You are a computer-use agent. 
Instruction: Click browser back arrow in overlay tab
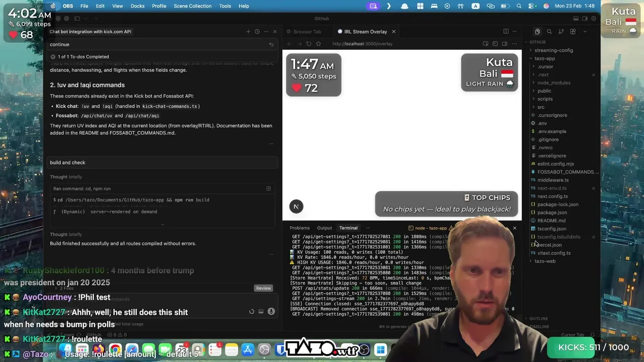pos(289,44)
